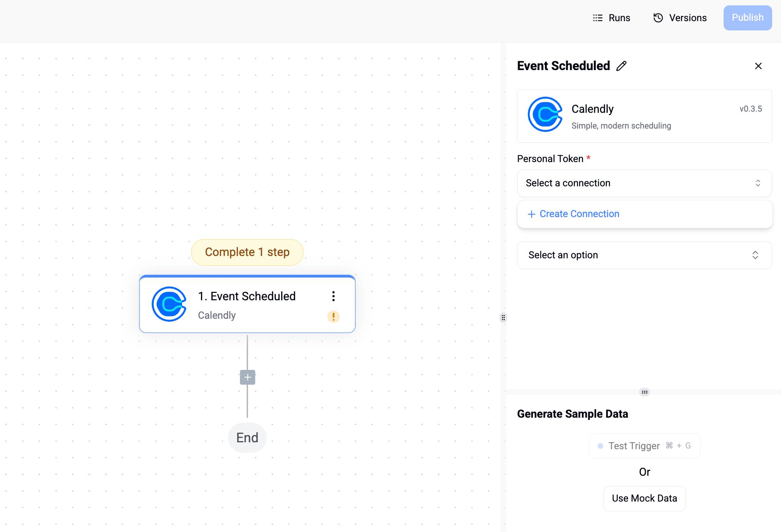781x532 pixels.
Task: Click the End node in the workflow canvas
Action: click(247, 437)
